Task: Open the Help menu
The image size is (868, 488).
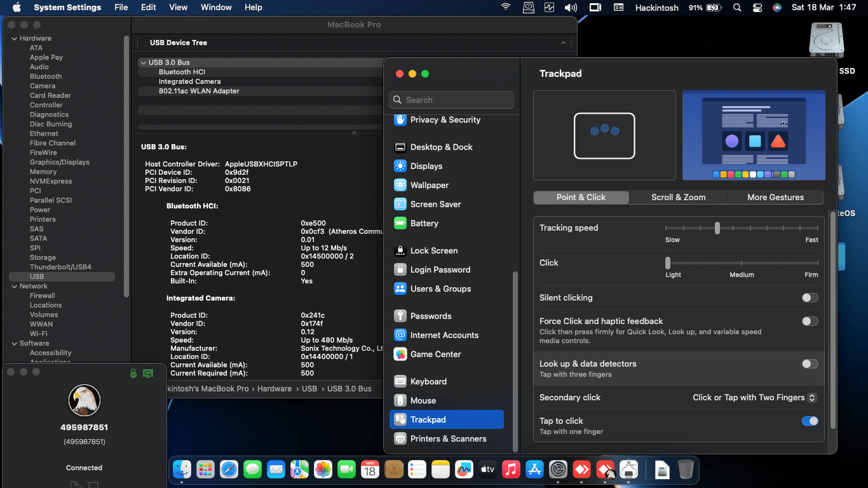Action: [254, 8]
